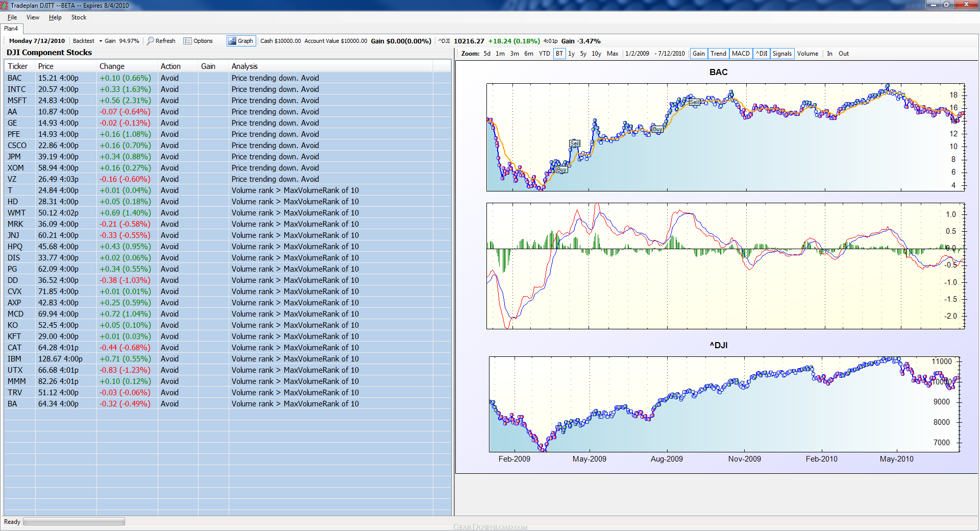Viewport: 980px width, 531px height.
Task: Select the XOM ticker row
Action: point(228,168)
